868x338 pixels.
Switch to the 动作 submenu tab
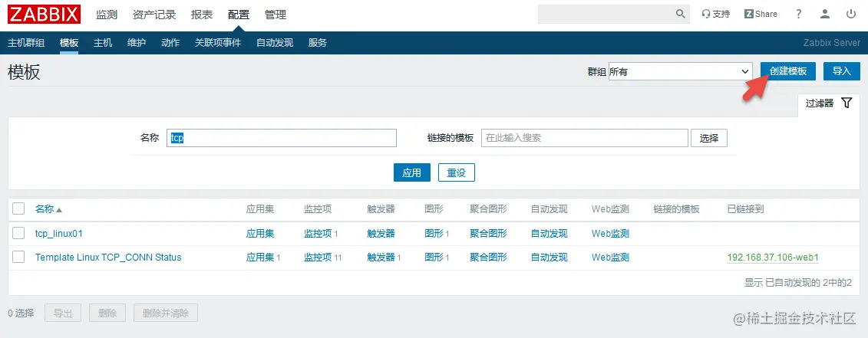click(170, 43)
